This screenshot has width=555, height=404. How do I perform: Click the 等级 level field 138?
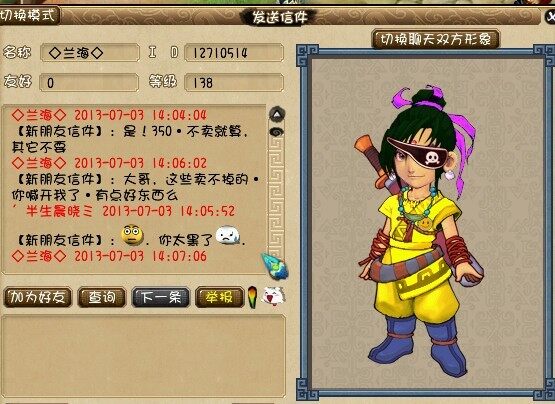coord(234,82)
